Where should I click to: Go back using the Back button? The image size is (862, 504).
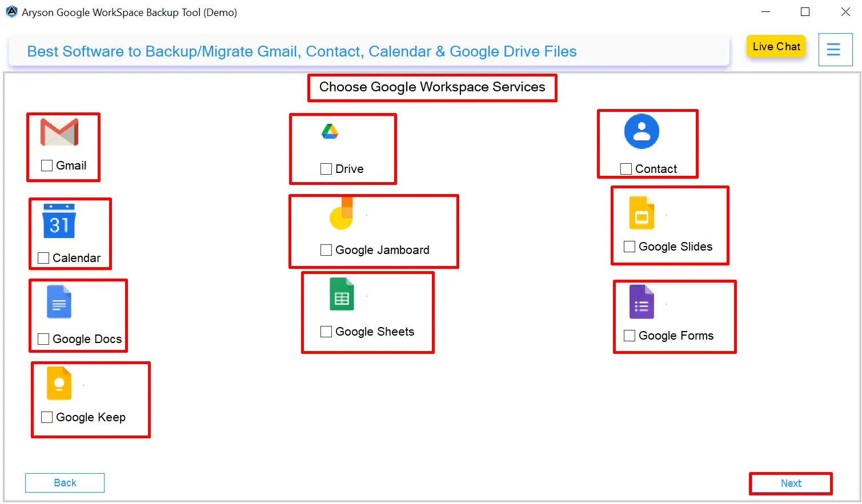[x=65, y=482]
